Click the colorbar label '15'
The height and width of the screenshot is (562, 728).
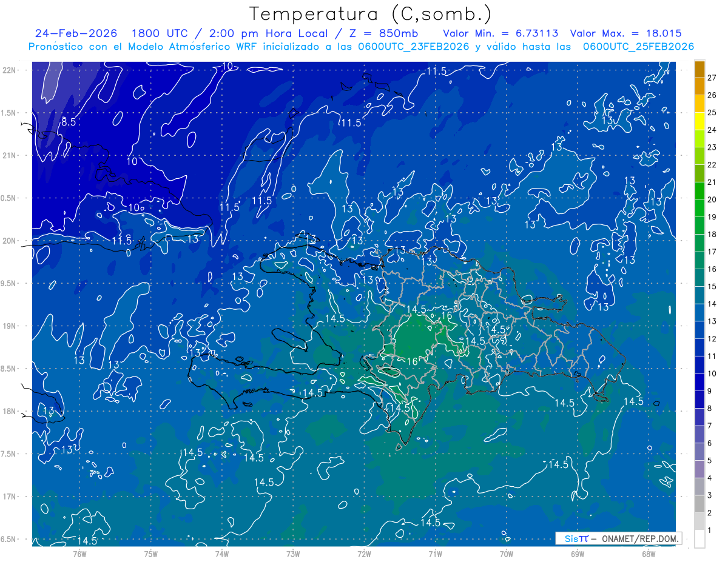pos(712,287)
